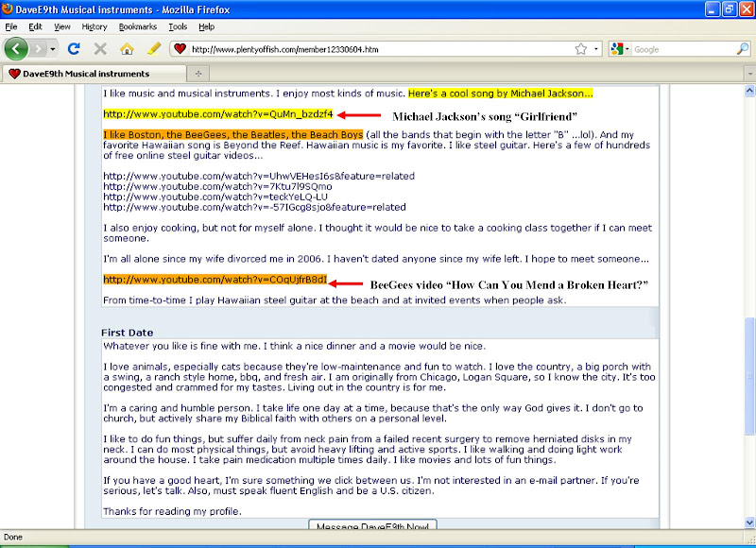Go to the Home page icon
Viewport: 756px width, 548px height.
point(127,49)
